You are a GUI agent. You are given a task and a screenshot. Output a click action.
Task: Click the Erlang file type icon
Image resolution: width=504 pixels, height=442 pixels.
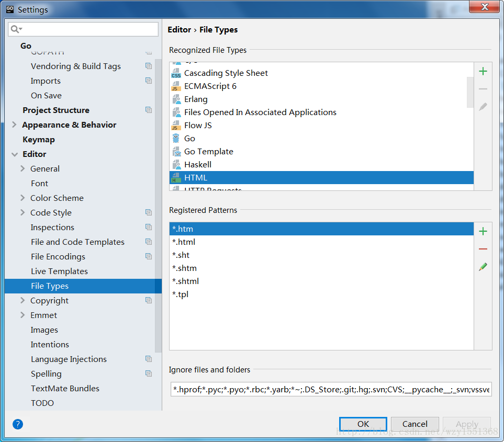click(176, 99)
